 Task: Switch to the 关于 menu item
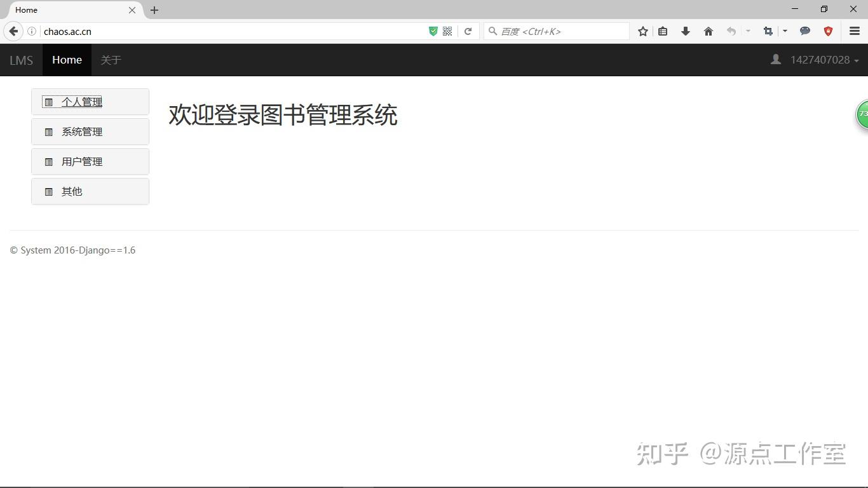point(111,59)
